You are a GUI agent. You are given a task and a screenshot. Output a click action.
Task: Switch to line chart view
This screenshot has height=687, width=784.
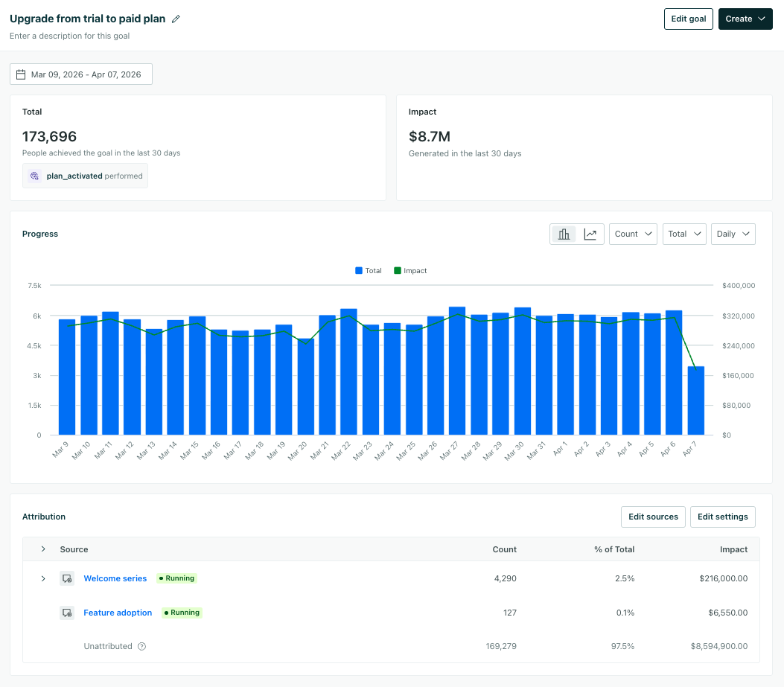tap(590, 234)
